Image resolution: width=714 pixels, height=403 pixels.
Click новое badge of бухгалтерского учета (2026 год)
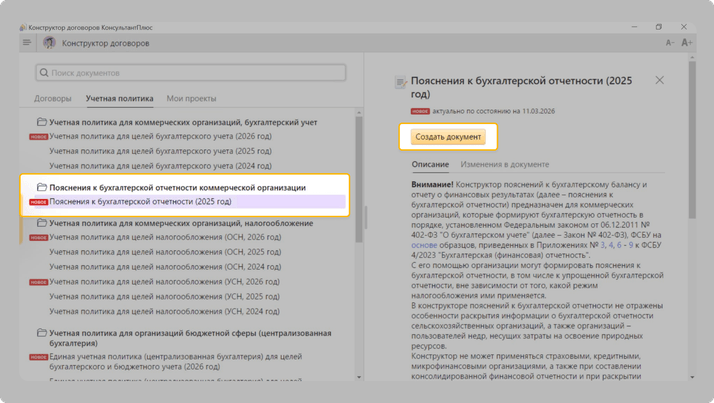point(39,137)
